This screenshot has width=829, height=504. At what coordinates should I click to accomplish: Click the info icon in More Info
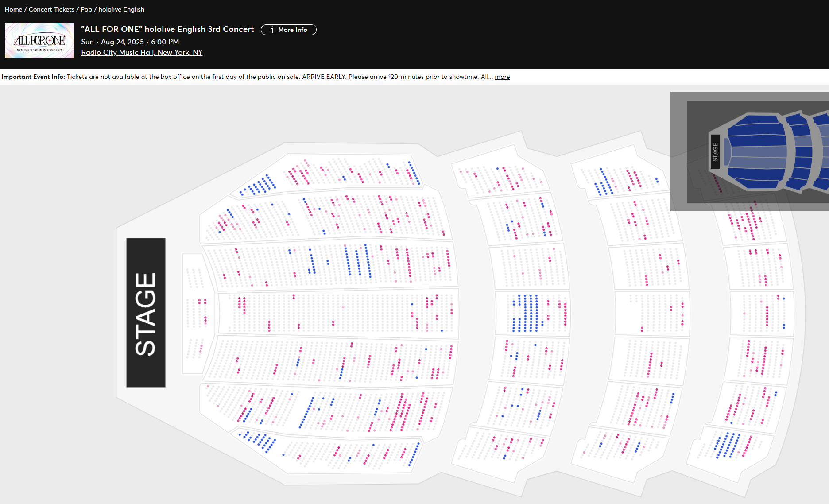point(272,30)
